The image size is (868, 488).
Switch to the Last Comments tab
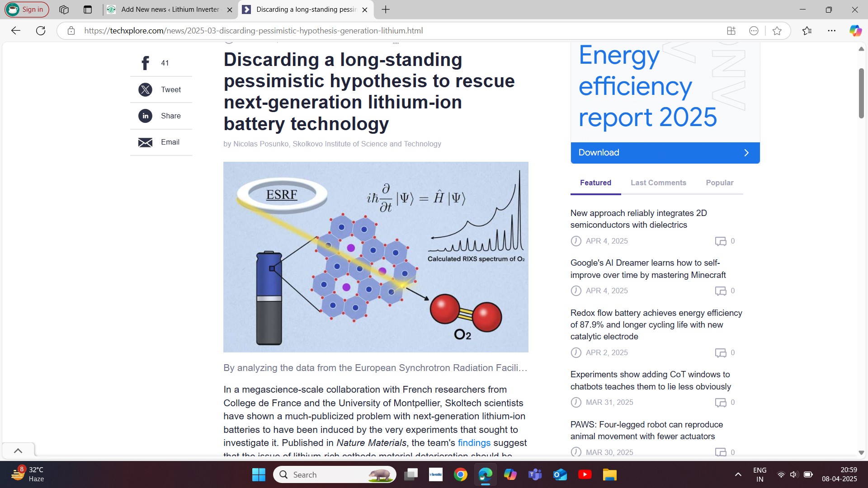pyautogui.click(x=658, y=183)
